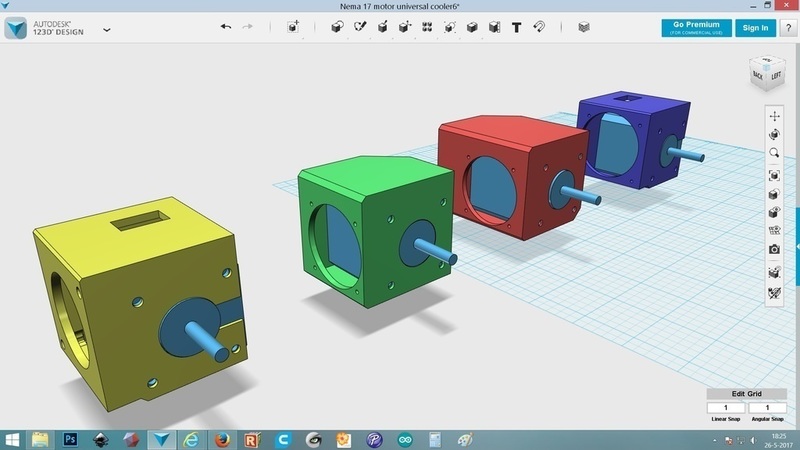Select the Snap magnet tool
The height and width of the screenshot is (450, 800).
tap(539, 27)
